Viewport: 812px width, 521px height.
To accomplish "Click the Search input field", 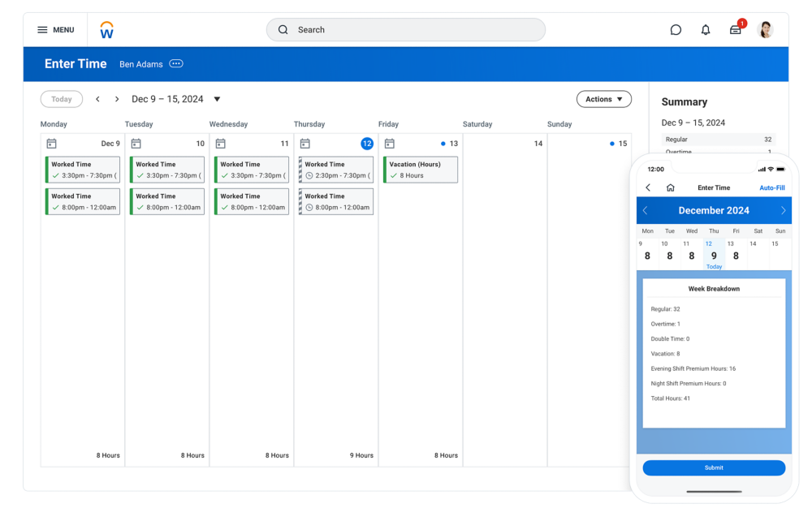I will tap(406, 30).
